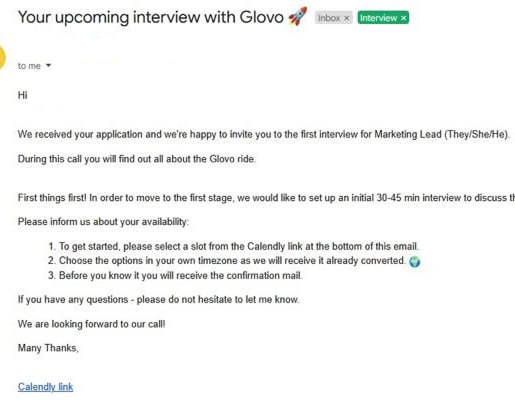Remove the Inbox label using its x
515x418 pixels.
pos(347,18)
